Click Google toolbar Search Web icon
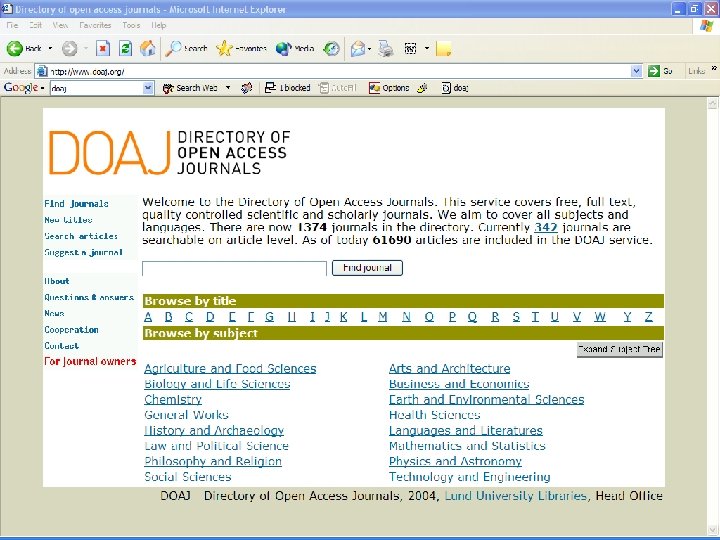This screenshot has height=540, width=720. (x=168, y=88)
